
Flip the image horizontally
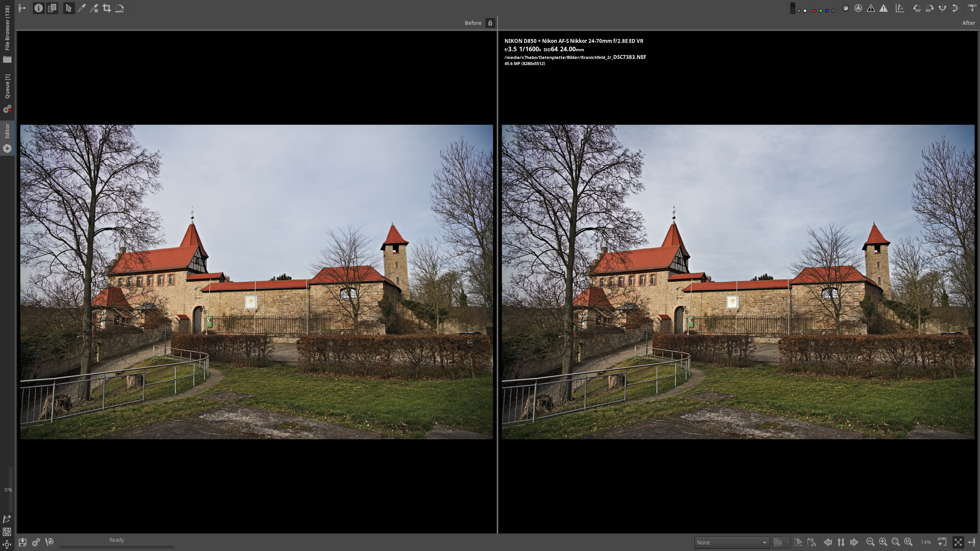pyautogui.click(x=942, y=8)
